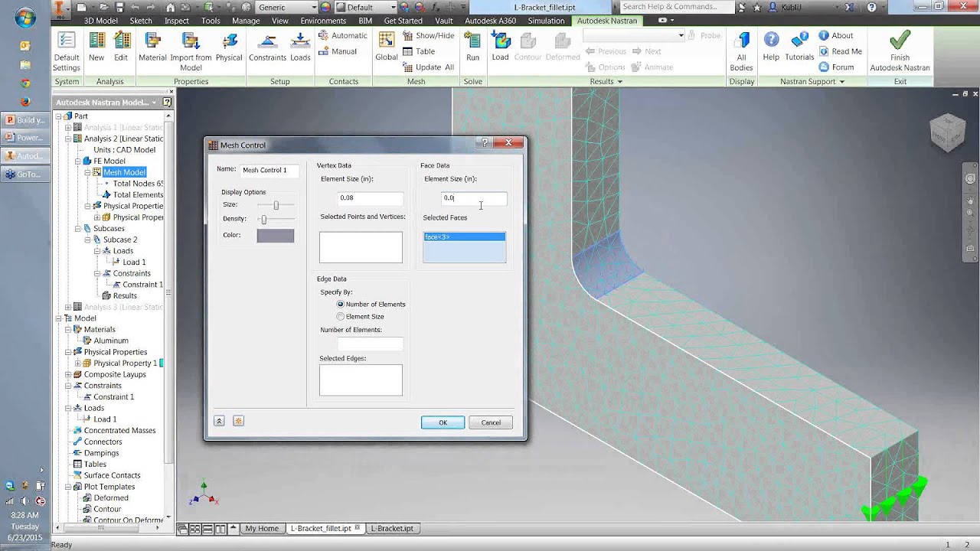This screenshot has height=551, width=980.
Task: Open the Edit analysis tool
Action: tap(121, 47)
